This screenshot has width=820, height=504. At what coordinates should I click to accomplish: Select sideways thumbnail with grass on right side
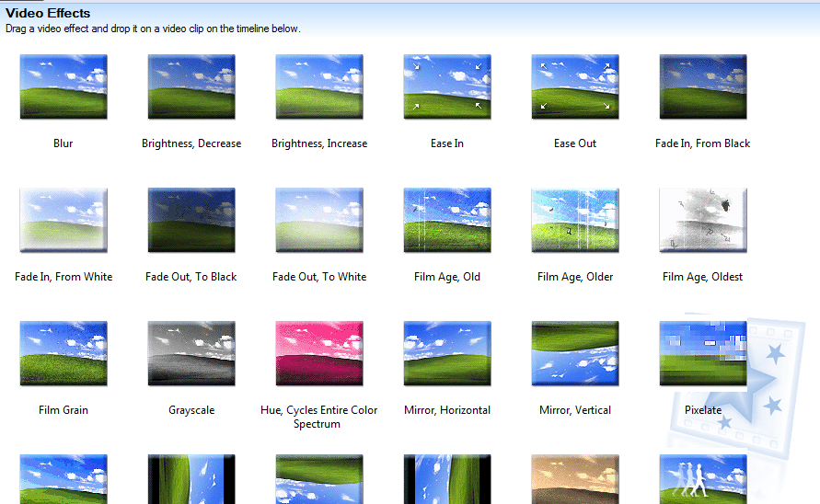coord(447,479)
